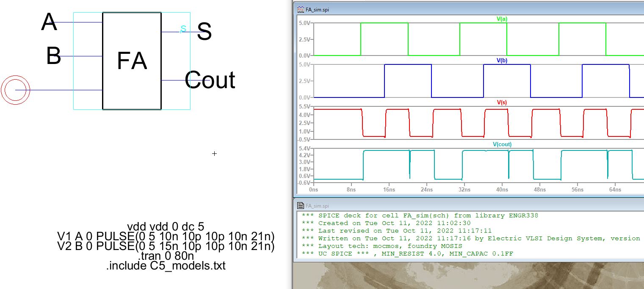Viewport: 644px width, 289px height.
Task: Select the red V(s) trace label
Action: [502, 103]
